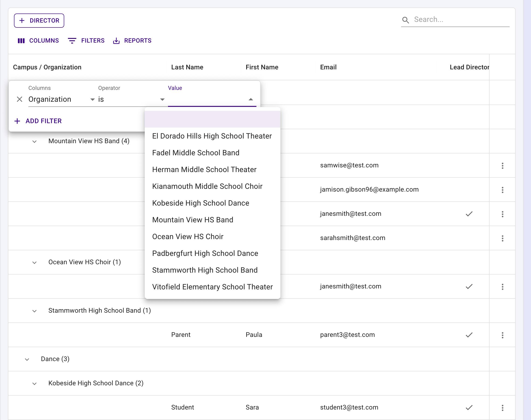Open row menu for jamison.gibson96@example.com
The image size is (531, 420).
(x=503, y=190)
